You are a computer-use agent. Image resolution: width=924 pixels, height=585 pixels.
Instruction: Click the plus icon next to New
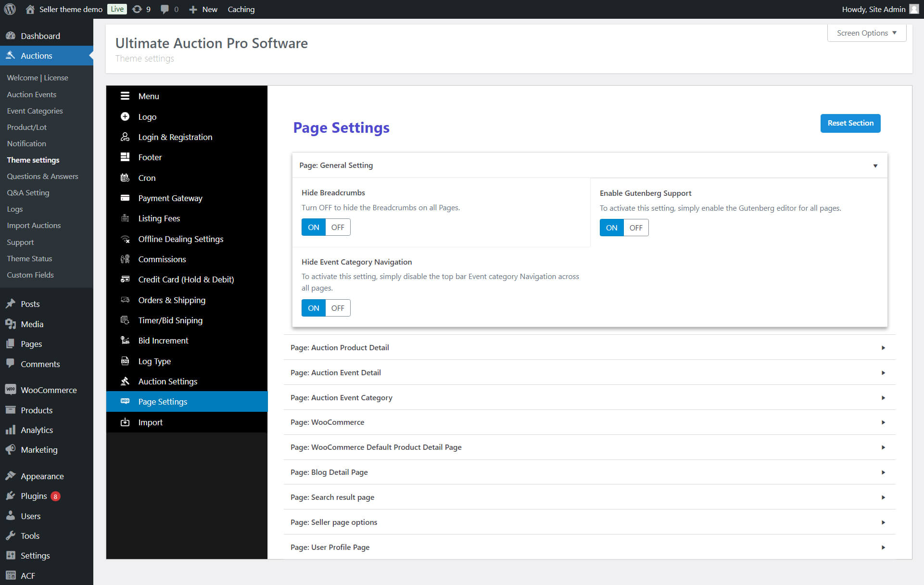(193, 10)
